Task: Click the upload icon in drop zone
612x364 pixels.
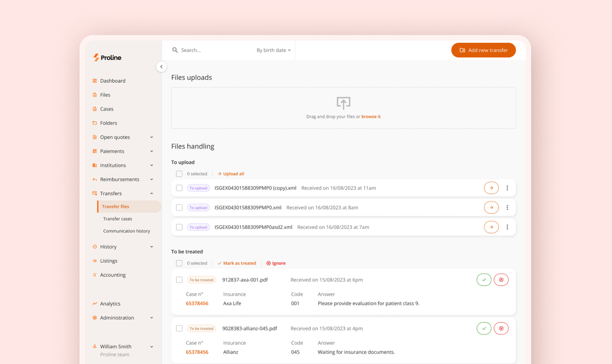Action: [x=343, y=102]
